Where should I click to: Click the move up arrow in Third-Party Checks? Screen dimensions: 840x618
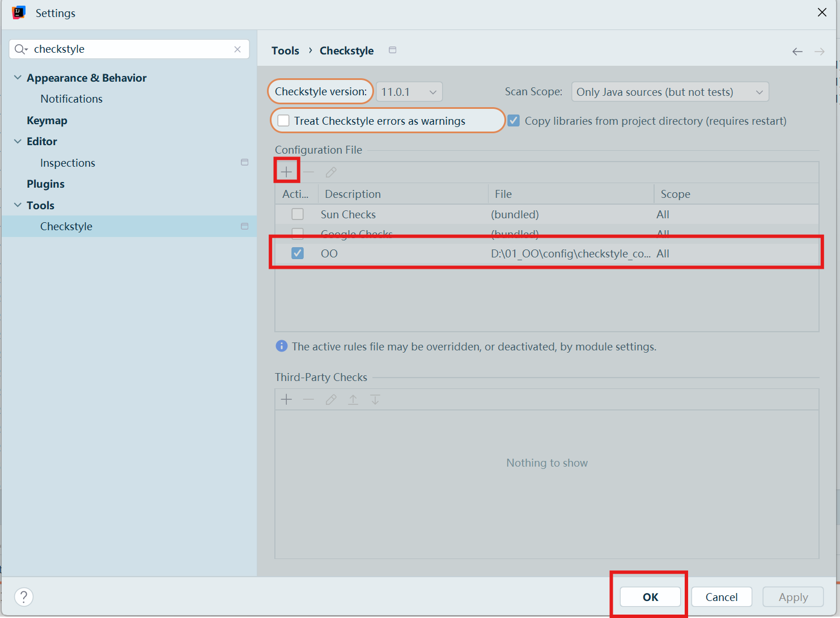353,400
